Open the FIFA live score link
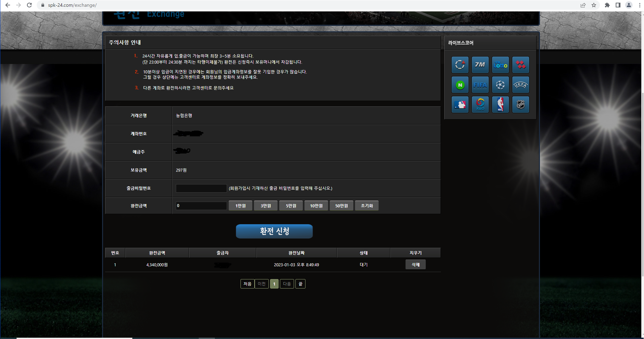Image resolution: width=644 pixels, height=339 pixels. (x=480, y=85)
